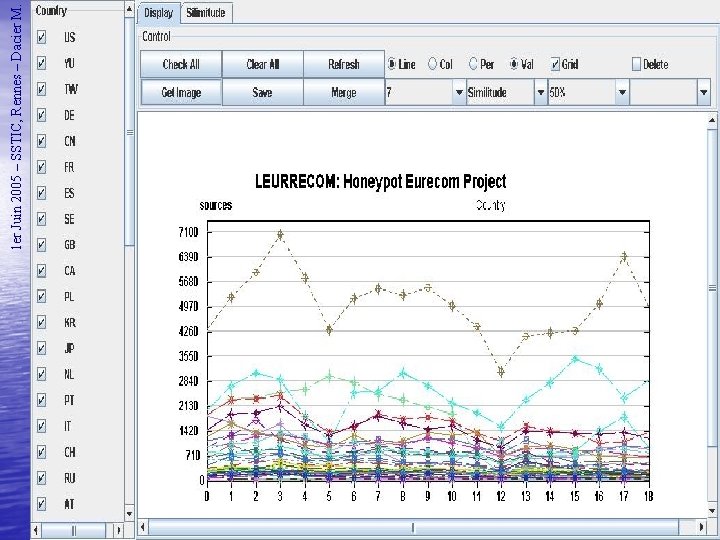Click country list scroll down arrow
Viewport: 720px width, 540px height.
(129, 514)
